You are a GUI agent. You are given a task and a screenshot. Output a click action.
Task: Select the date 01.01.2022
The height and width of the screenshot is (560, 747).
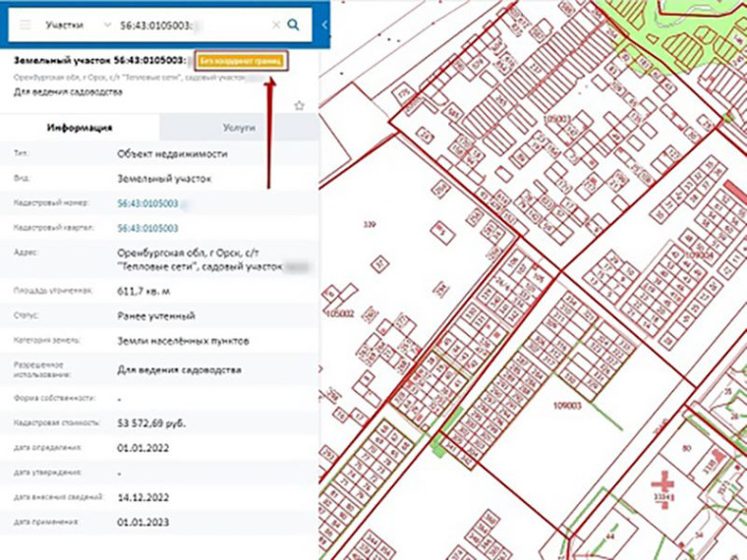click(143, 448)
